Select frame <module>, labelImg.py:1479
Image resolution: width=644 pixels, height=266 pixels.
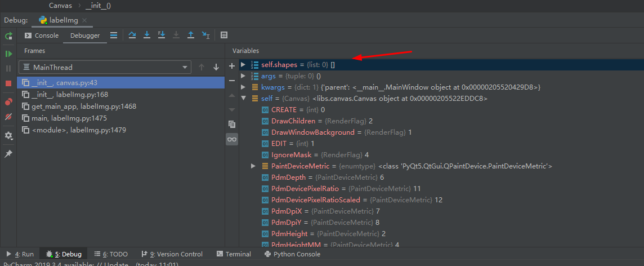coord(120,130)
